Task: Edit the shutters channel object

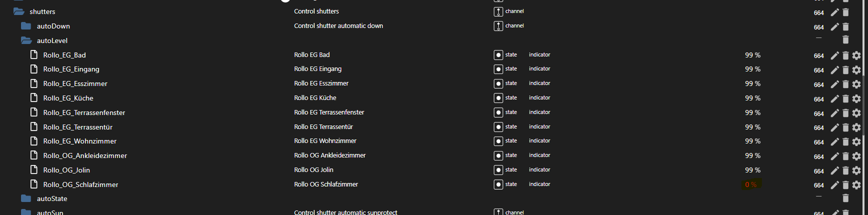Action: [x=834, y=12]
